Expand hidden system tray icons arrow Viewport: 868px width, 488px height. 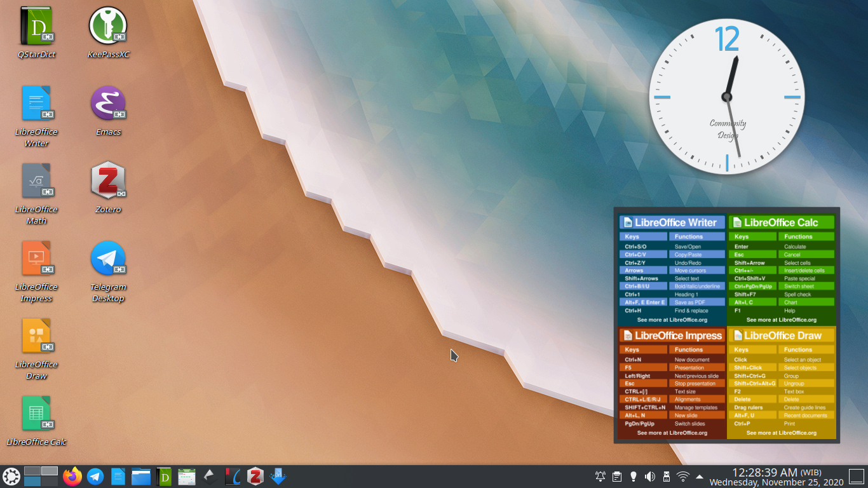click(700, 477)
